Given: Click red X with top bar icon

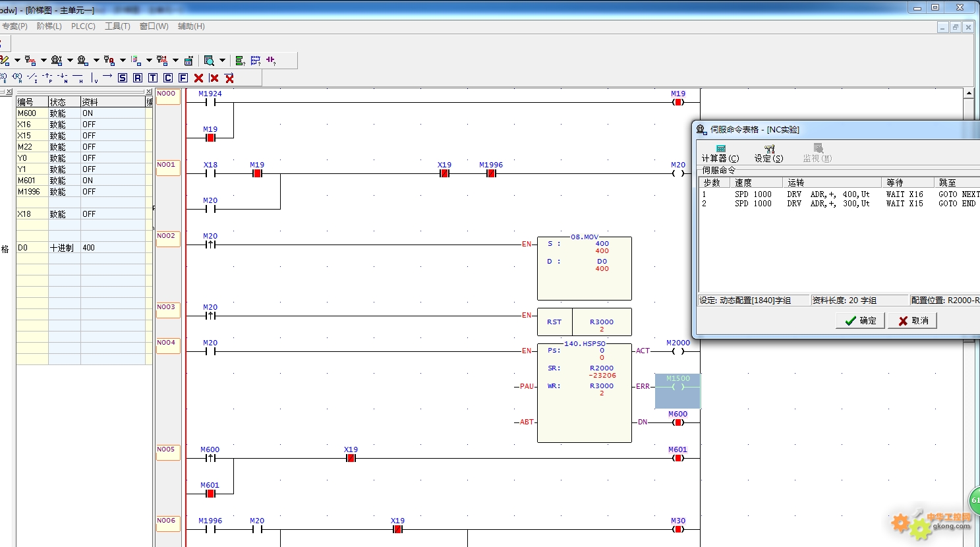Looking at the screenshot, I should click(x=229, y=78).
